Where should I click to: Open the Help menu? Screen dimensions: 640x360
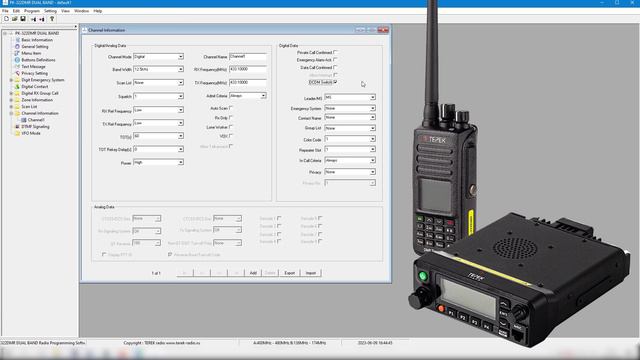[98, 11]
